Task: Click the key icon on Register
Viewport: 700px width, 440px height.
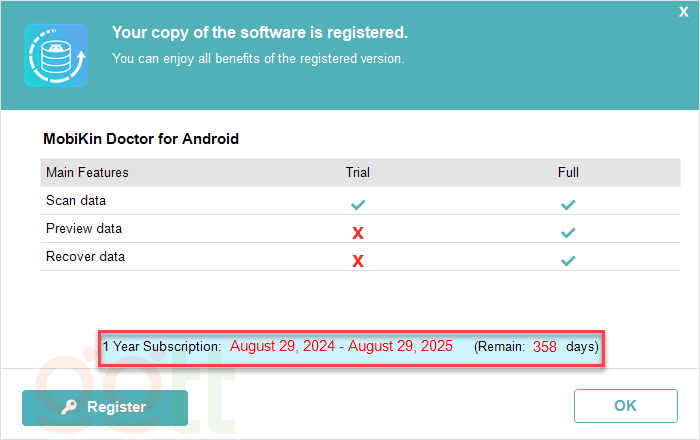Action: pos(69,407)
